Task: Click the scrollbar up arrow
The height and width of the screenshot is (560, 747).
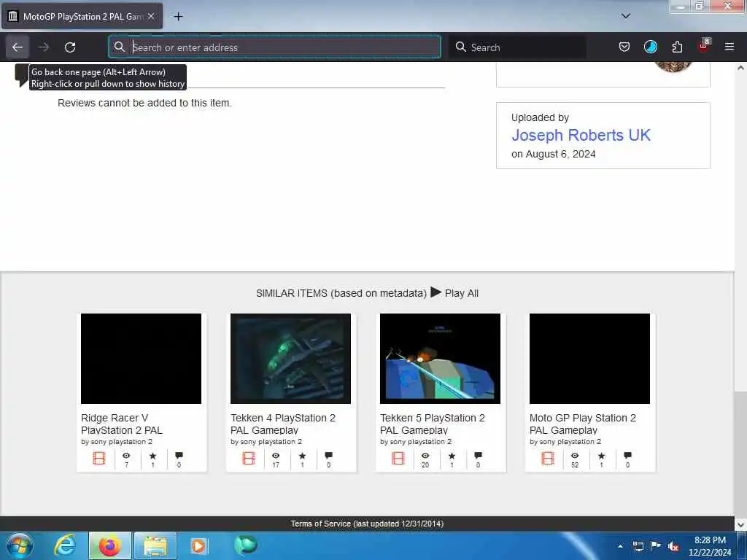Action: 740,68
